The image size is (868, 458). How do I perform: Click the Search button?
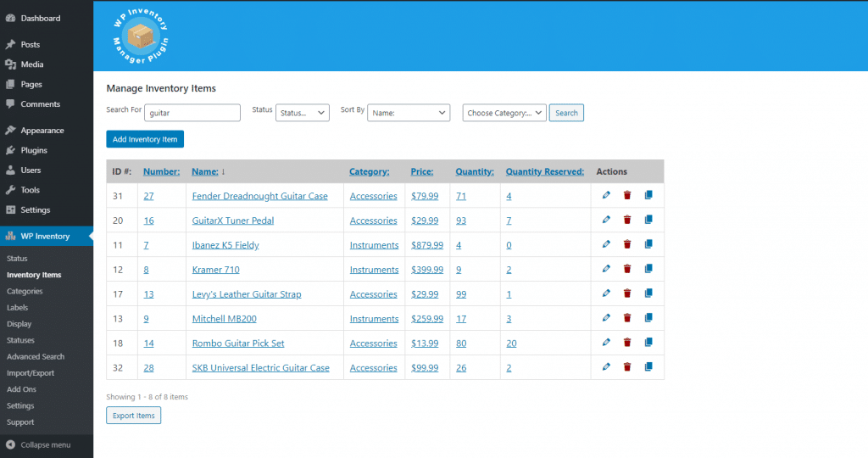pyautogui.click(x=566, y=113)
